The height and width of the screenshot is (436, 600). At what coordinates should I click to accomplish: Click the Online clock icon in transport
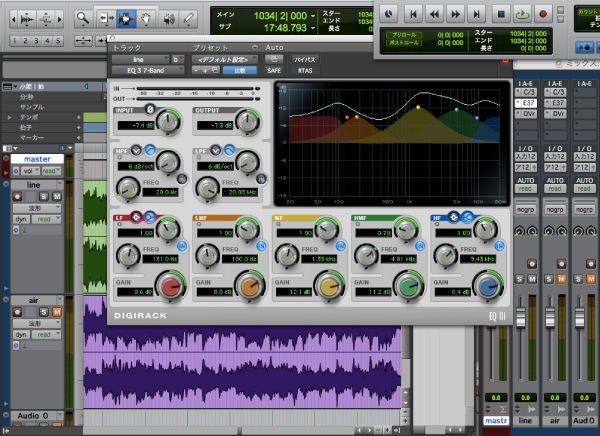389,14
